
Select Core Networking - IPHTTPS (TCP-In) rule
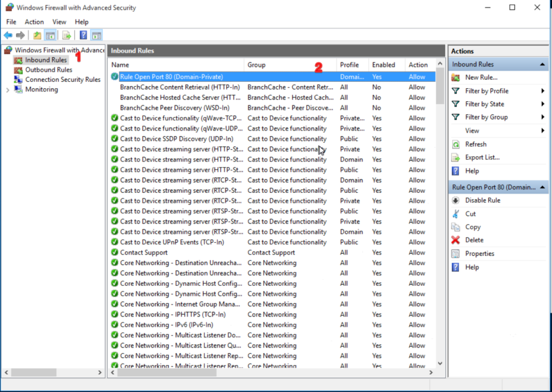click(272, 314)
